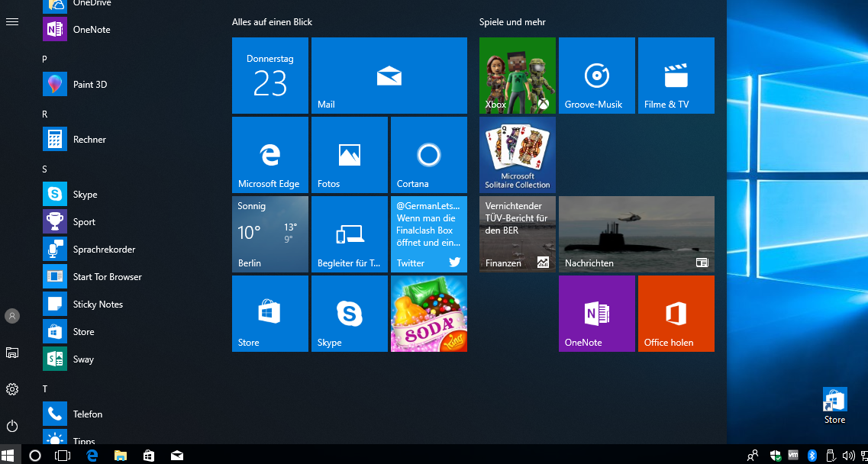Open the power options button
The image size is (868, 464).
12,426
